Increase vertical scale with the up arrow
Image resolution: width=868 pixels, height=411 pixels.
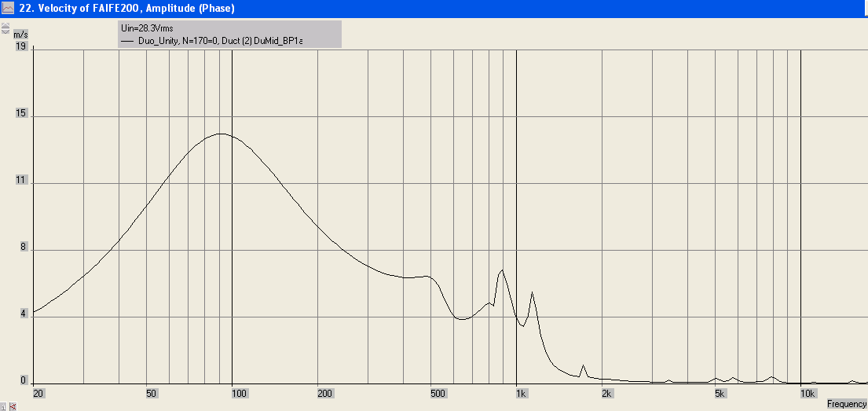(x=5, y=25)
